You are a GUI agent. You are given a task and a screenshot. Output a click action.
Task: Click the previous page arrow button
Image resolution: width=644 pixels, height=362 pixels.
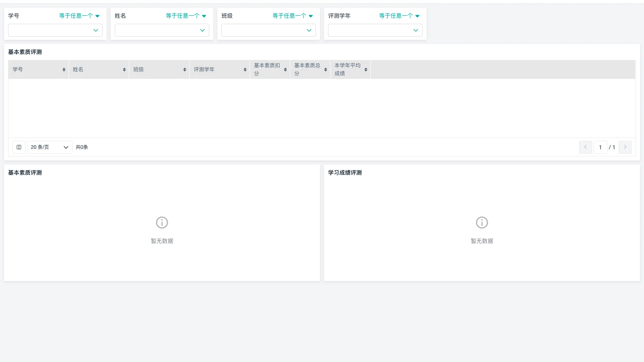(x=586, y=147)
